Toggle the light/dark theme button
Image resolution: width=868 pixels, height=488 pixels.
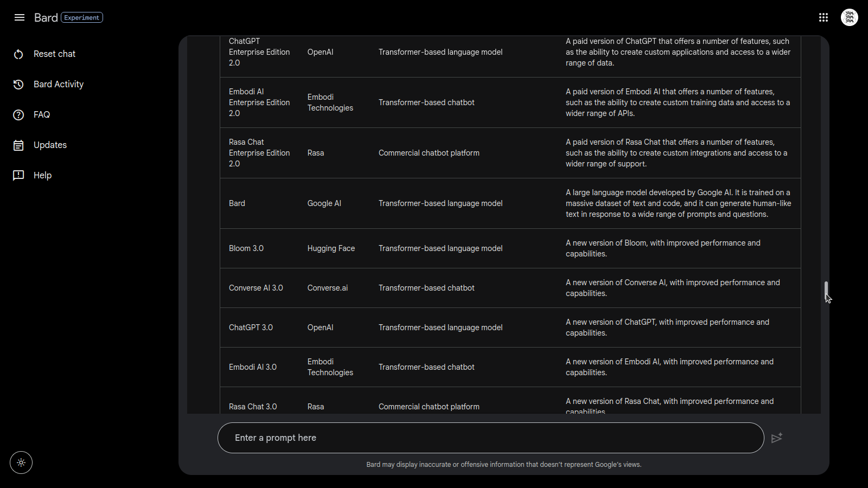pos(21,463)
